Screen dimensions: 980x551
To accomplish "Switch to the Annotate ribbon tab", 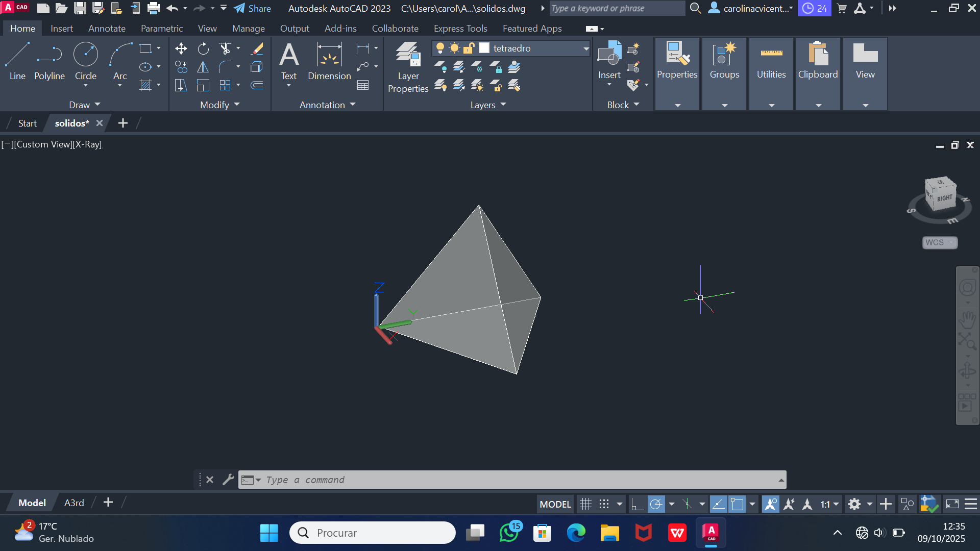I will [107, 29].
